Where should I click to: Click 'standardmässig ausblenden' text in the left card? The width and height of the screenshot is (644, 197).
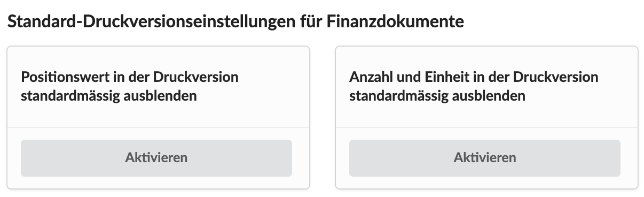pyautogui.click(x=109, y=96)
